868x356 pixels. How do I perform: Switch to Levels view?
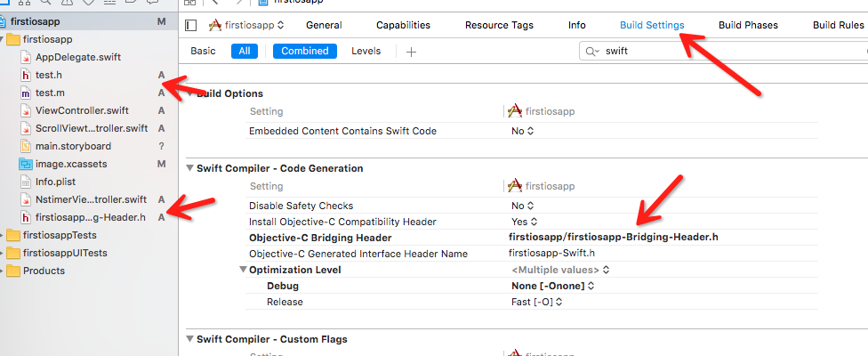pos(366,52)
